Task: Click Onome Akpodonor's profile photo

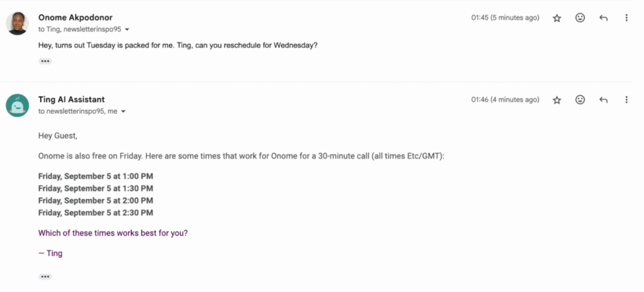Action: click(17, 23)
